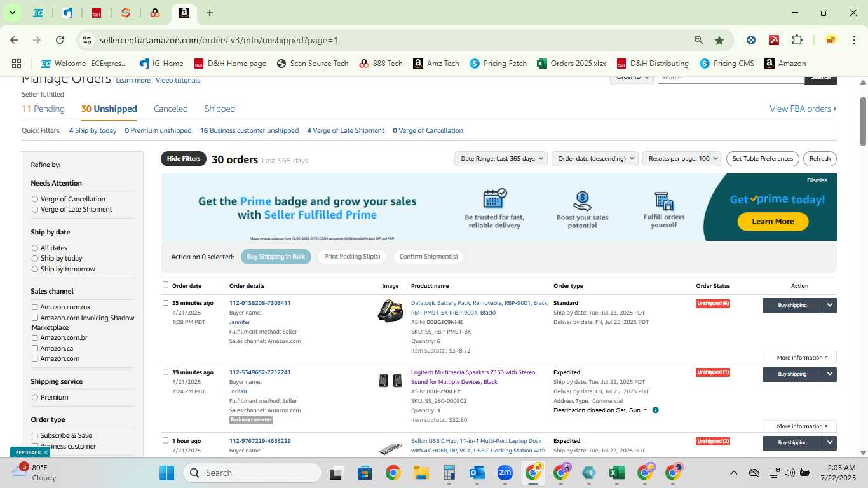Viewport: 868px width, 488px height.
Task: Open Outlook from taskbar
Action: (477, 473)
